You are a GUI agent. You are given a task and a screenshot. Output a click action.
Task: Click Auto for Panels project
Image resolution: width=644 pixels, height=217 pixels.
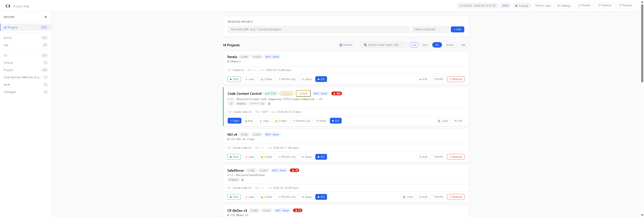point(250,79)
